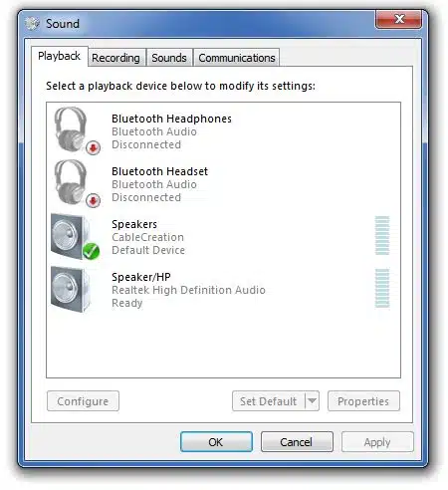
Task: Select the Playback tab
Action: pyautogui.click(x=59, y=56)
